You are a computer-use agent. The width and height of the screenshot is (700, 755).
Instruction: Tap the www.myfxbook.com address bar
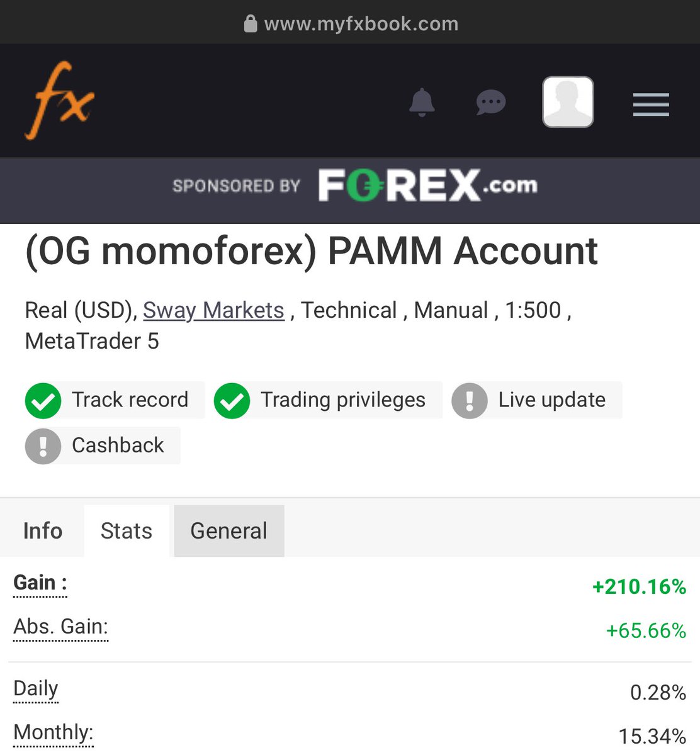pos(350,24)
